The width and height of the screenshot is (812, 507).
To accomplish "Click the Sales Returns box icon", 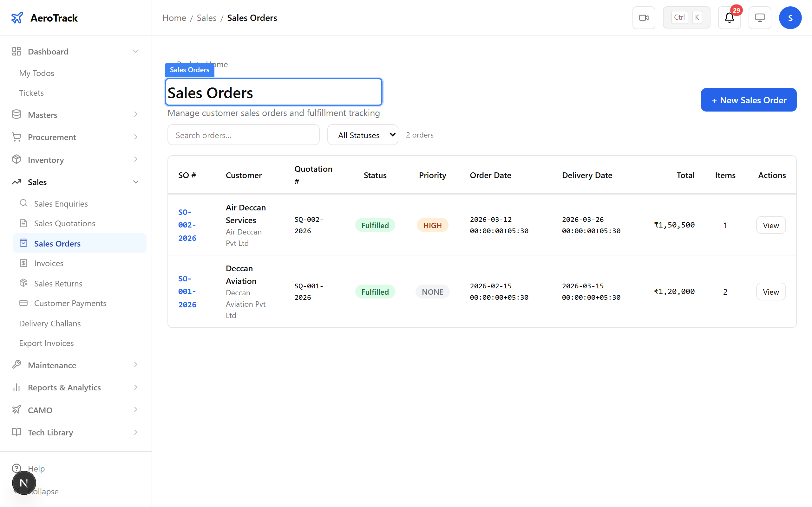I will (23, 283).
